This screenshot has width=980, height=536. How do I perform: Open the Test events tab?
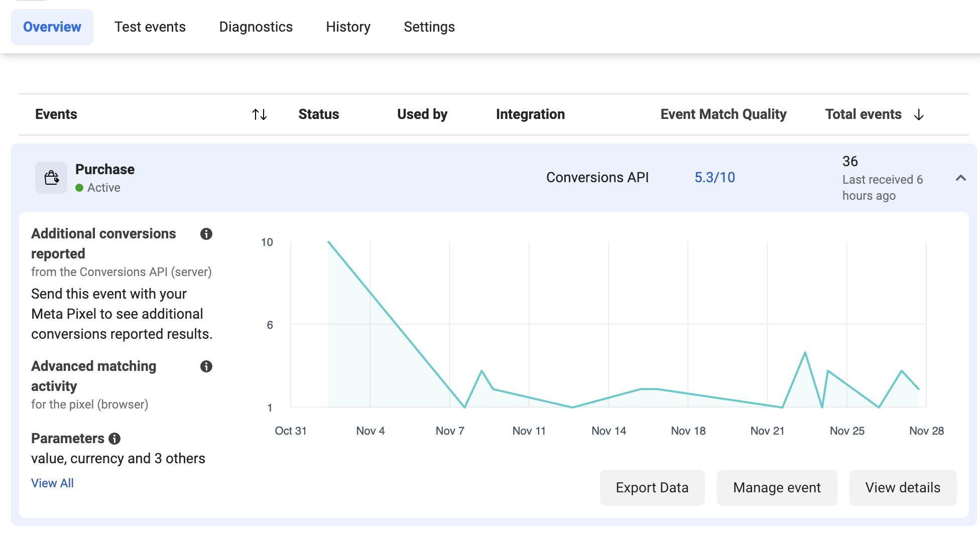[x=150, y=27]
